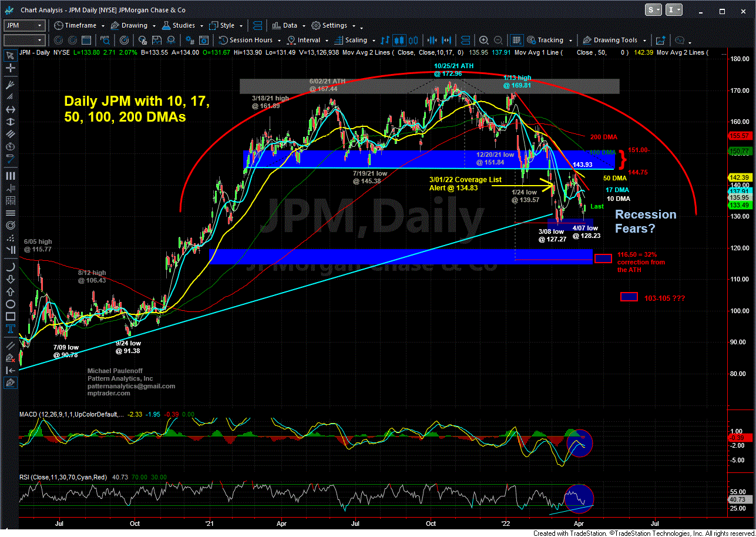Click the gray resistance zone near 170
The height and width of the screenshot is (537, 756).
point(429,86)
